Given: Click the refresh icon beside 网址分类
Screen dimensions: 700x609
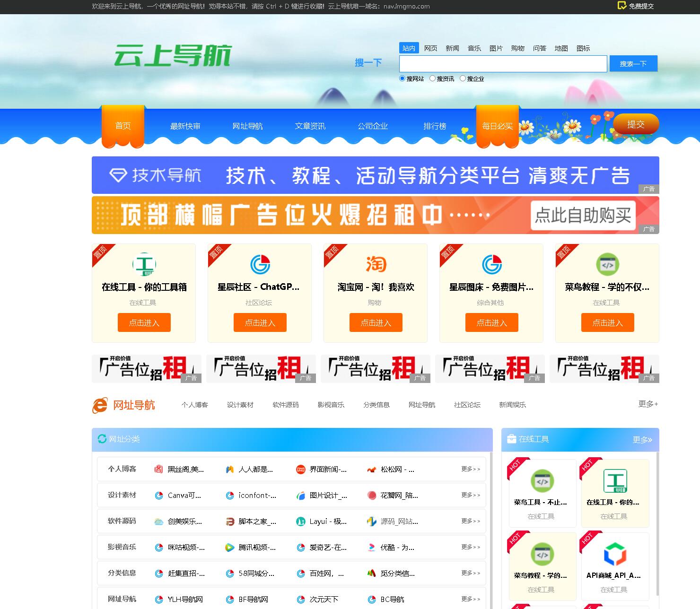Looking at the screenshot, I should 102,439.
